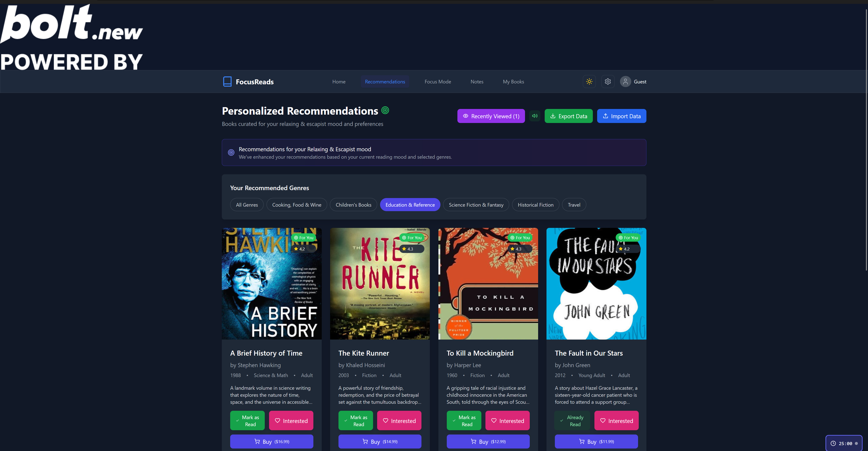
Task: Open The Kite Runner cover thumbnail
Action: pyautogui.click(x=380, y=283)
